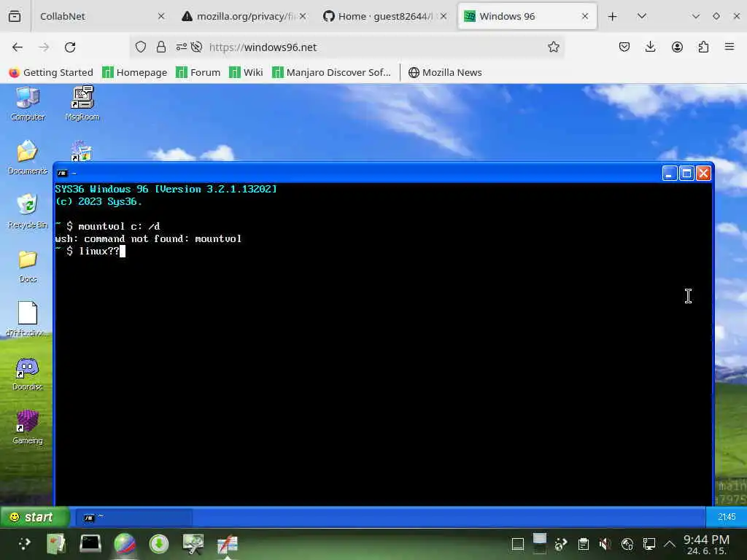This screenshot has width=747, height=560.
Task: Open the Extensions menu
Action: (x=703, y=47)
